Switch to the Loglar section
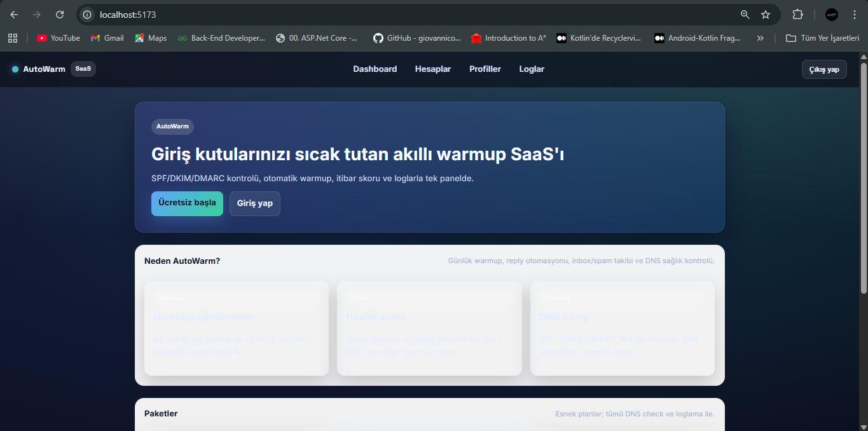The width and height of the screenshot is (868, 431). pyautogui.click(x=532, y=69)
